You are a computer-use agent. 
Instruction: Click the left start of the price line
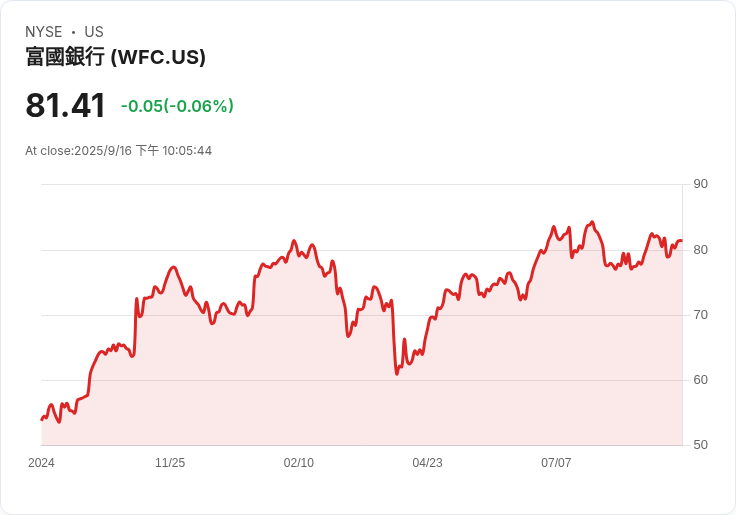pos(42,419)
